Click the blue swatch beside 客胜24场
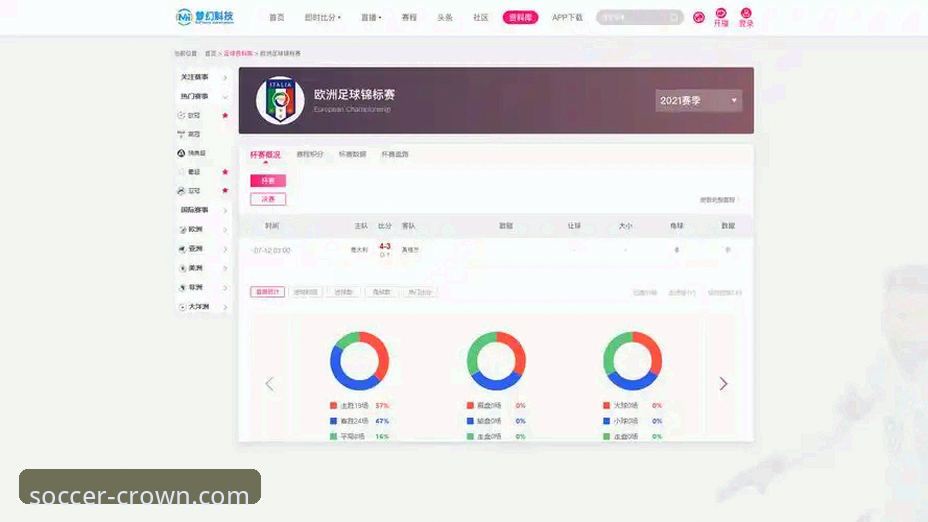This screenshot has width=928, height=522. click(333, 421)
